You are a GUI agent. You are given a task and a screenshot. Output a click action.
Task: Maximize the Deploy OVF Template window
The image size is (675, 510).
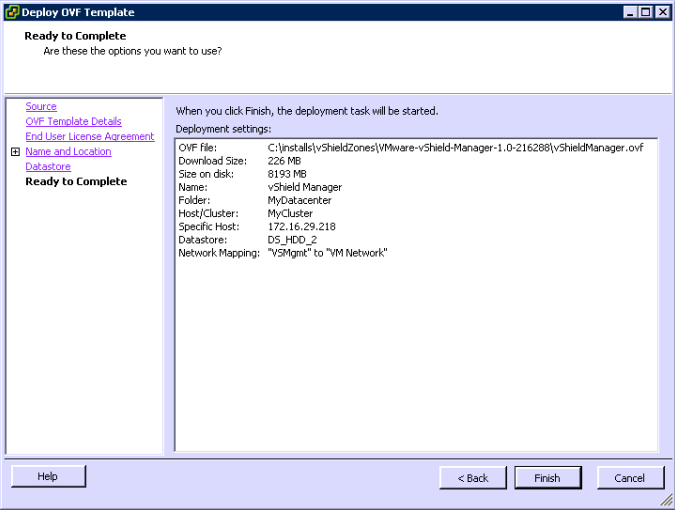(646, 12)
